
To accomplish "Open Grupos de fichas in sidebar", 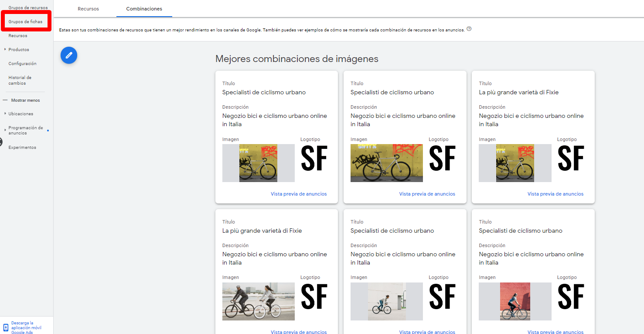I will click(25, 21).
